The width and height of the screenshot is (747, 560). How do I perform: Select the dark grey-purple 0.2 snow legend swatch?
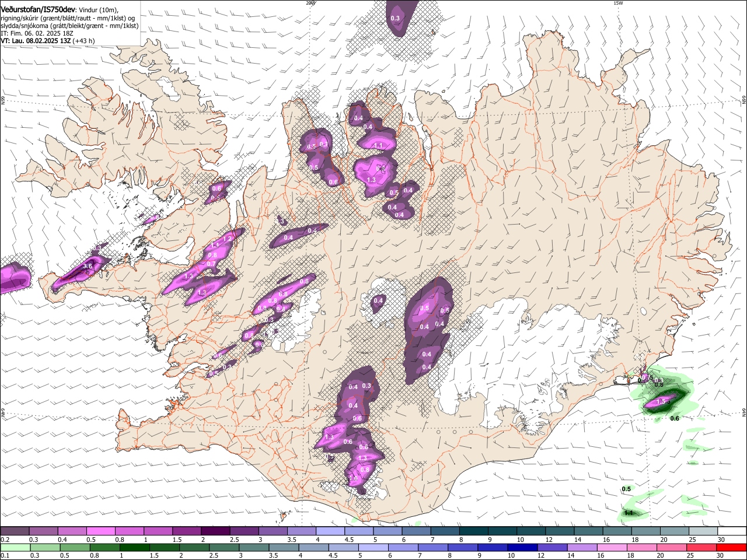click(x=15, y=531)
